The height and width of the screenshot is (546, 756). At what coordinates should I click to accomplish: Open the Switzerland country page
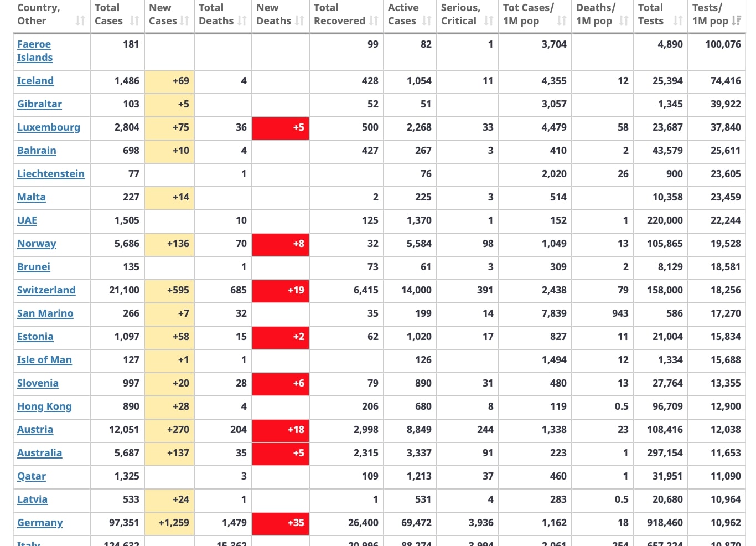[x=46, y=290]
